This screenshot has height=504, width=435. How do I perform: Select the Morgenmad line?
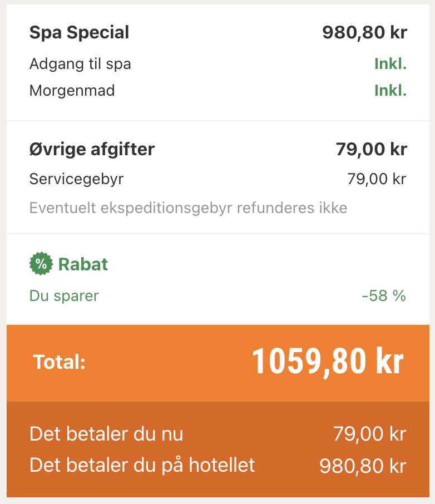click(x=72, y=91)
